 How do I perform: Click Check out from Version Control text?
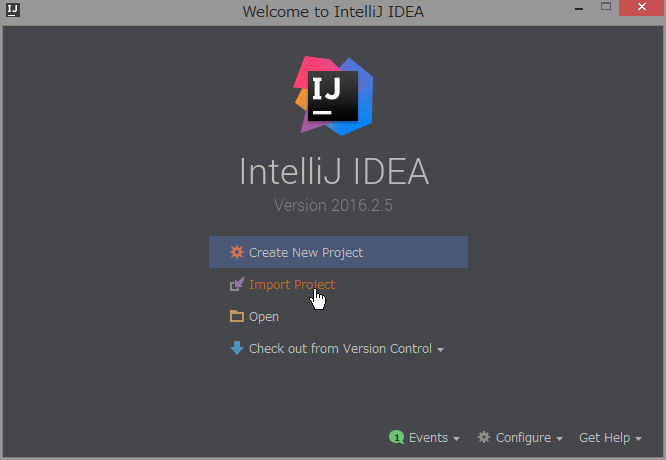click(340, 349)
